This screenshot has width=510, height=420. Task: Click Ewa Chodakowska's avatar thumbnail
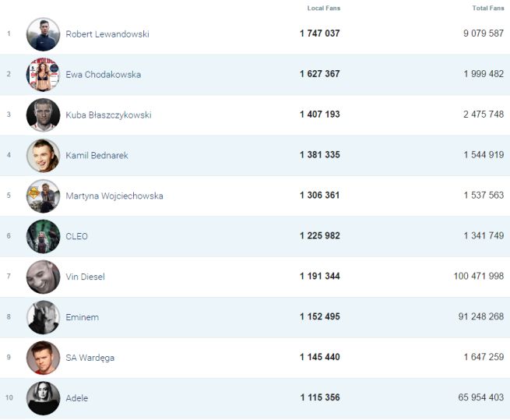tap(43, 75)
